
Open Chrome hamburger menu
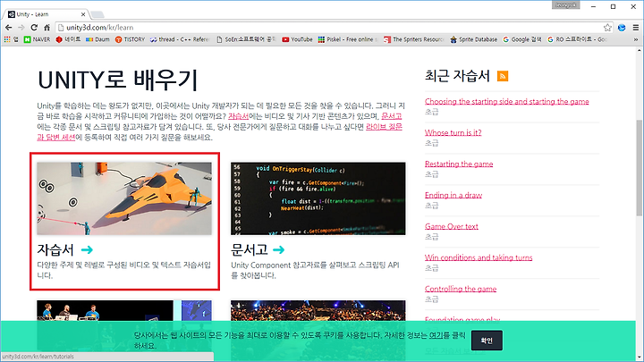point(635,28)
